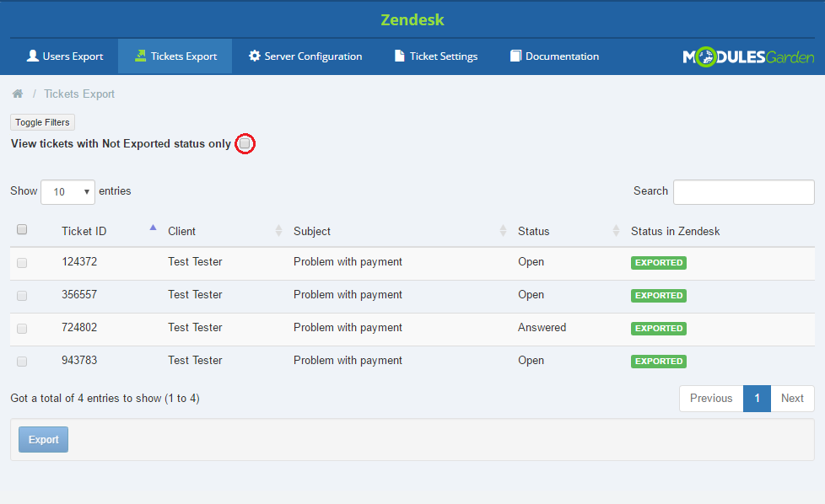The image size is (825, 504).
Task: Click ticket ID 724802
Action: [79, 327]
